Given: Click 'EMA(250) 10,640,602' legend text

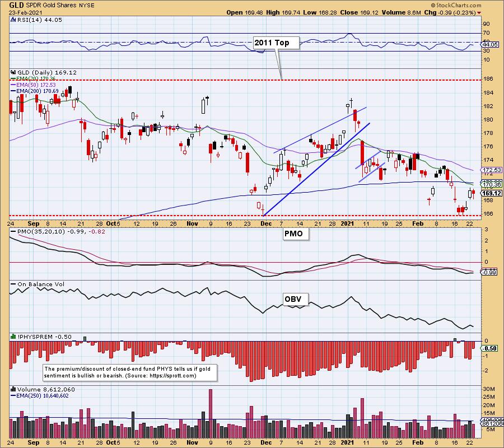Looking at the screenshot, I should (x=43, y=395).
